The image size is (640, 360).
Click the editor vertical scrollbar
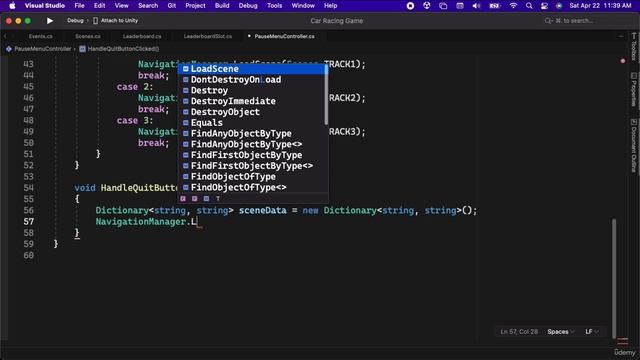613,278
